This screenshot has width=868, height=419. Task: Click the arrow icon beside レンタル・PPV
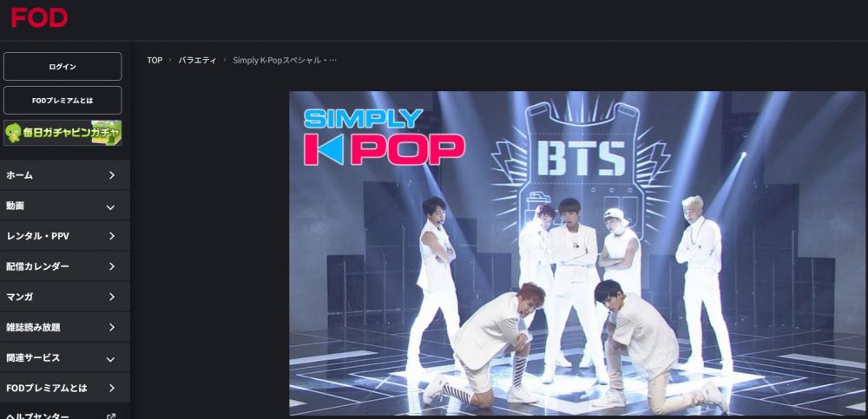tap(112, 236)
